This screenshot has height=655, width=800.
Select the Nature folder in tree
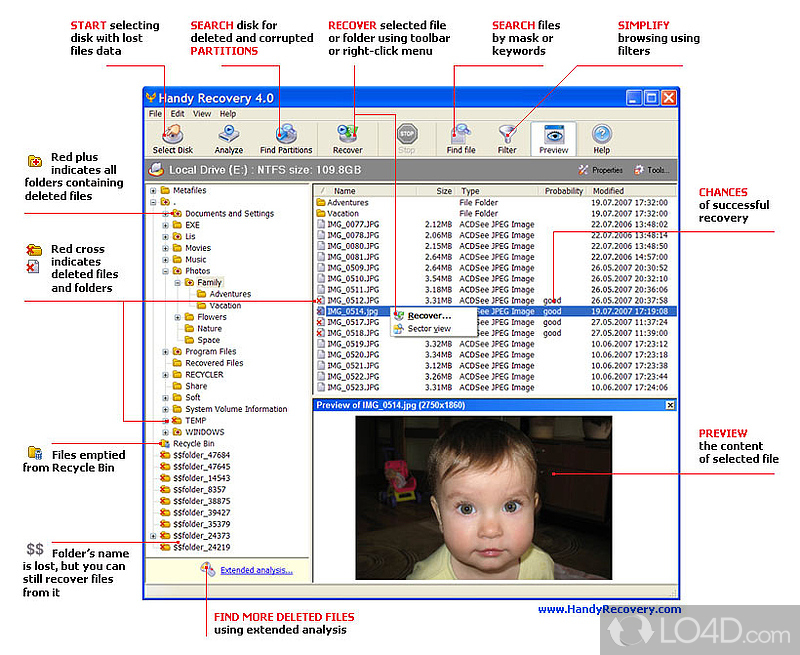(209, 329)
